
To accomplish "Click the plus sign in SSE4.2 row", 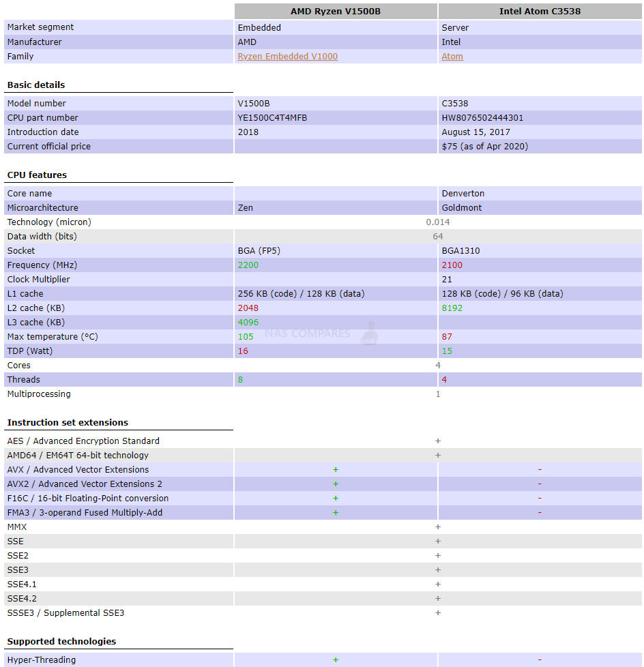I will click(437, 599).
